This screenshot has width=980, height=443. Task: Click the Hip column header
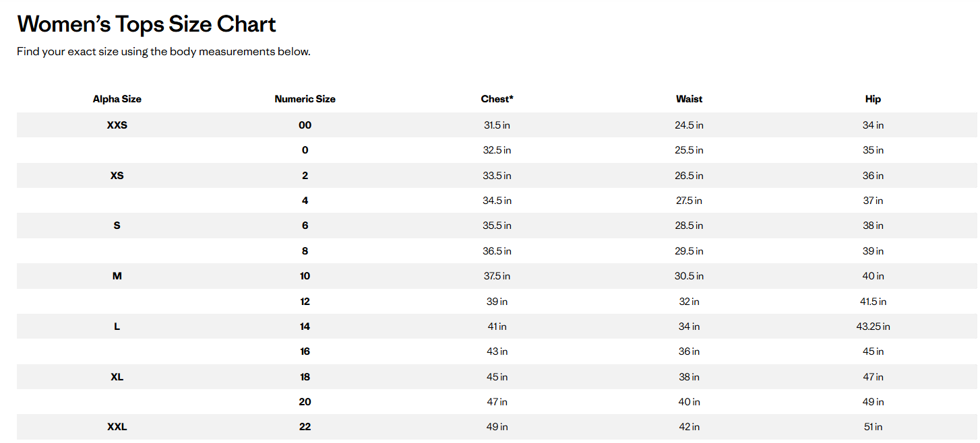tap(873, 99)
